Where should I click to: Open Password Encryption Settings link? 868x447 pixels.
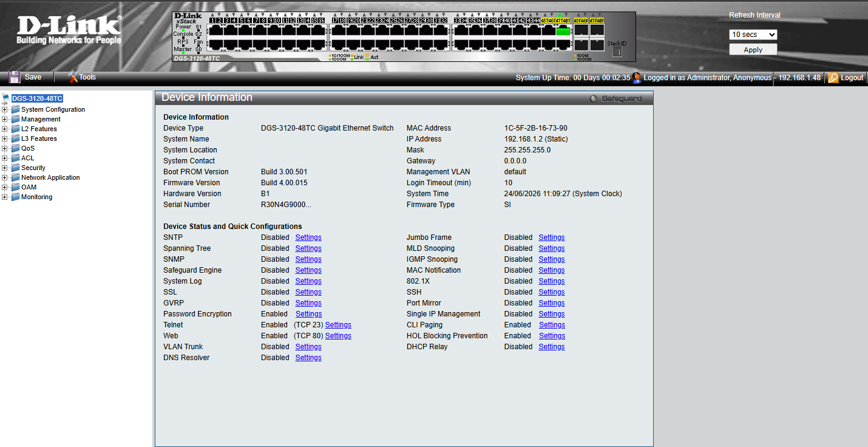coord(308,314)
